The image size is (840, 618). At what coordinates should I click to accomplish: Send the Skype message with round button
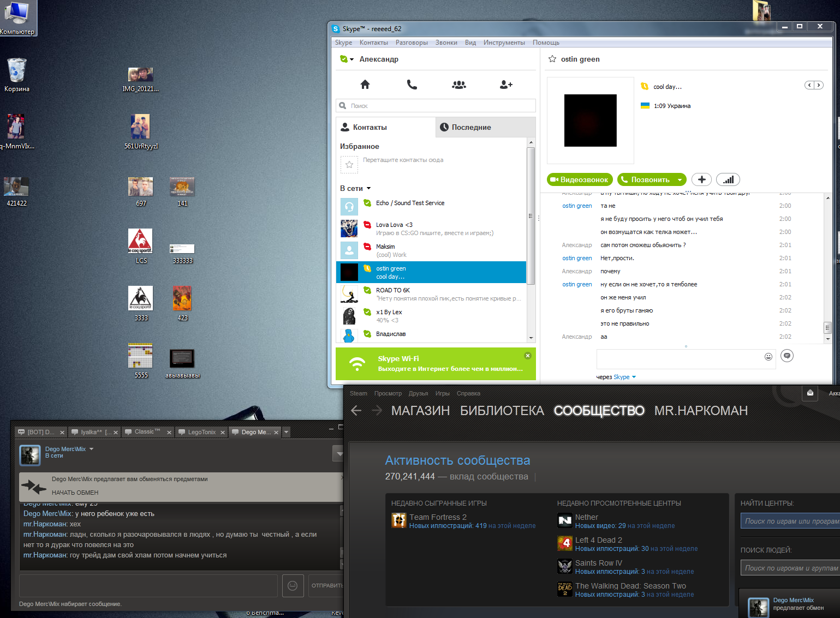(x=787, y=356)
